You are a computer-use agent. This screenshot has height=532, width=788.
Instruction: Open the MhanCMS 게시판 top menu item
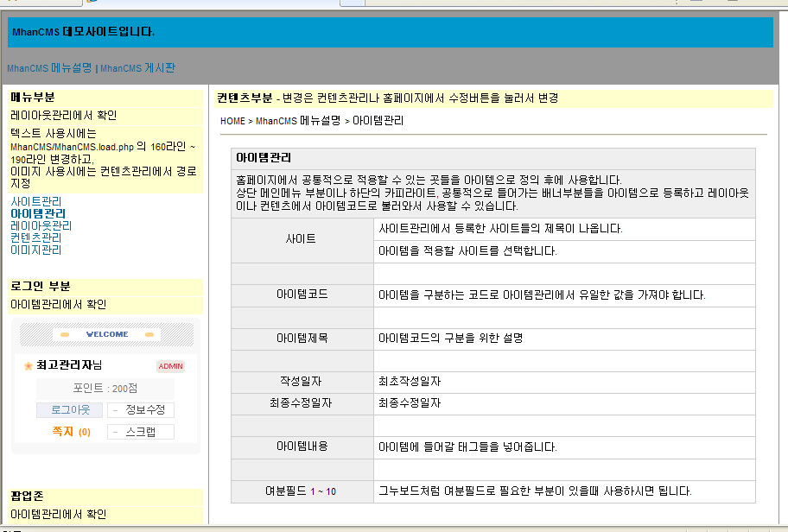(x=137, y=67)
